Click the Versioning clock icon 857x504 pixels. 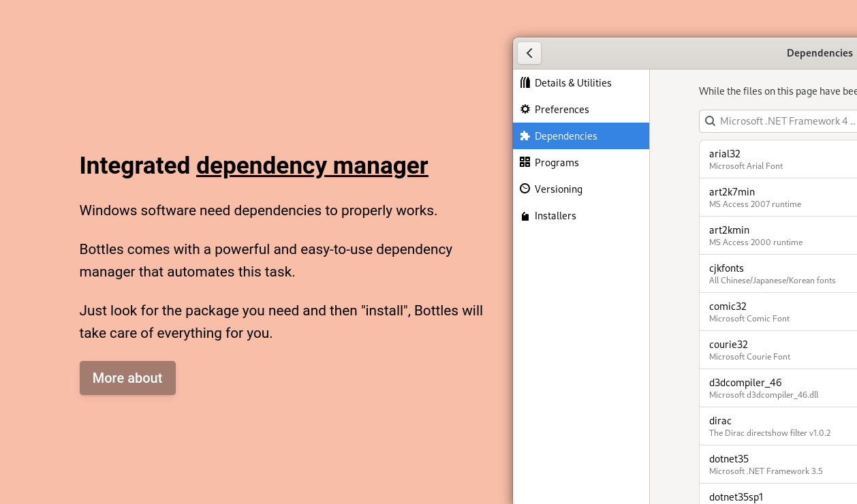[525, 189]
